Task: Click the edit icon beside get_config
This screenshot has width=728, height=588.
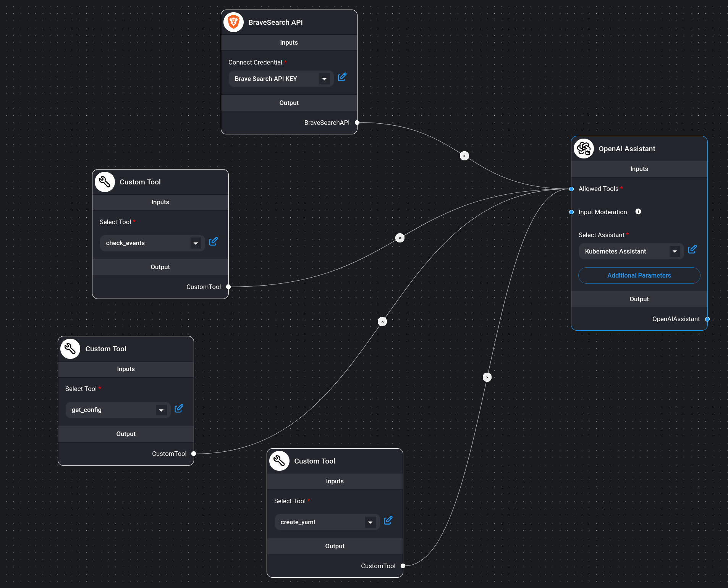Action: point(179,409)
